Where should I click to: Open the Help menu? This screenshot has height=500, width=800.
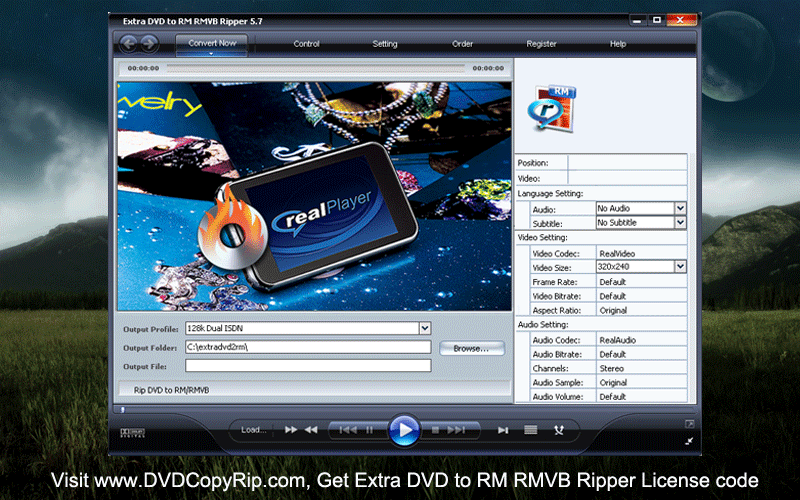pyautogui.click(x=618, y=44)
